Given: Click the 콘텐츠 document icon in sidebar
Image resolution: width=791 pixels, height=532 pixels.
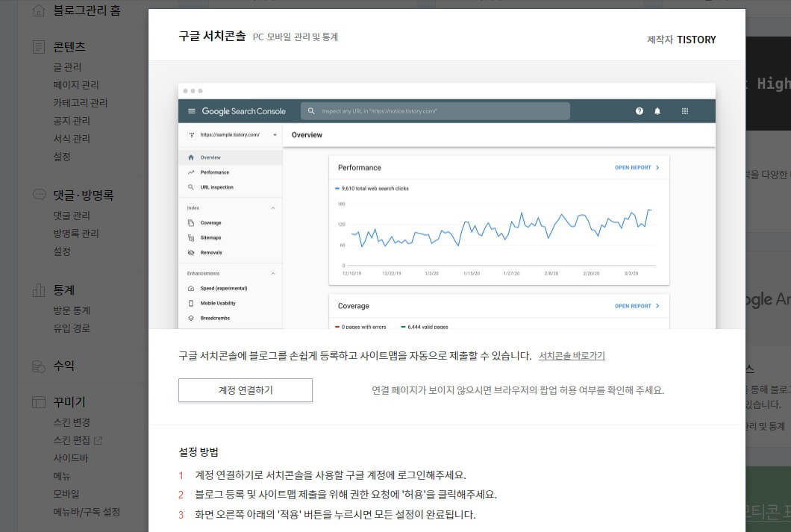Looking at the screenshot, I should tap(39, 47).
